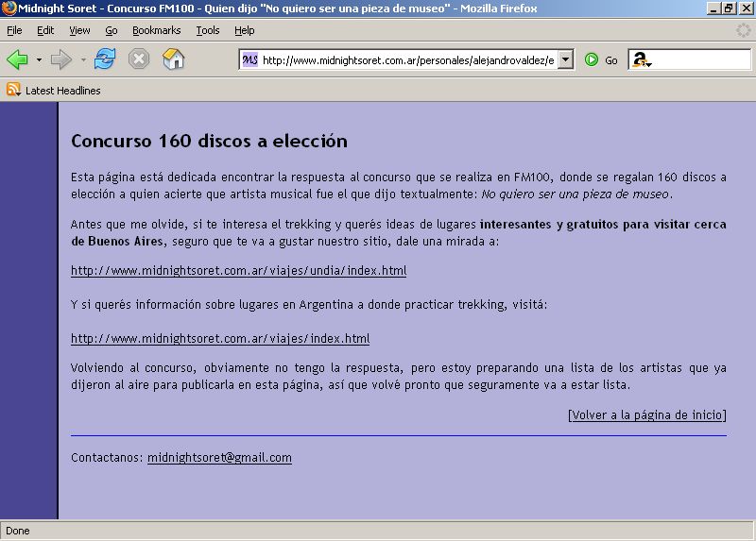Image resolution: width=756 pixels, height=541 pixels.
Task: Click the italic text No quiero ser una pieza de museo
Action: click(x=575, y=194)
